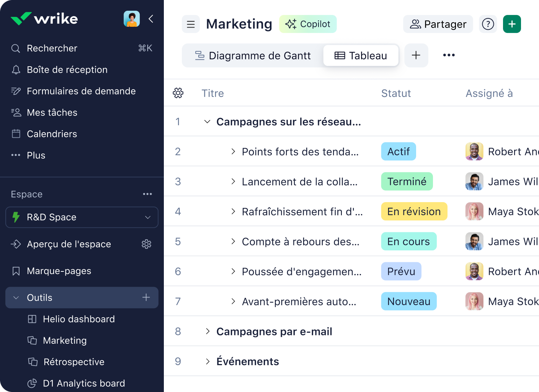Open Aperçu de l'espace
The height and width of the screenshot is (392, 539).
[x=69, y=244]
